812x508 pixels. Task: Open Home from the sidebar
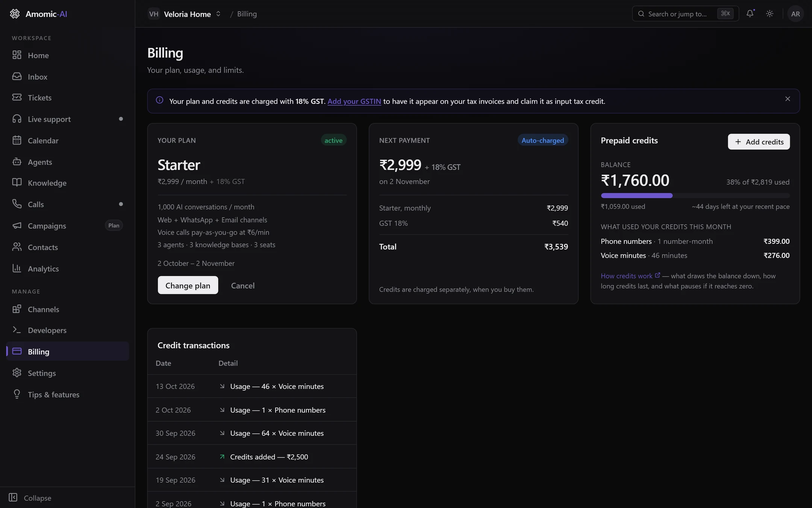click(68, 55)
